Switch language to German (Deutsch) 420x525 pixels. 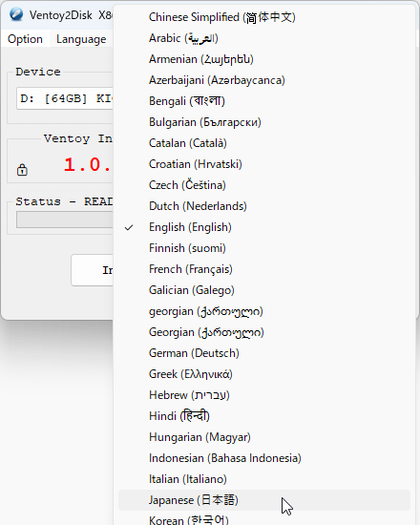264,353
